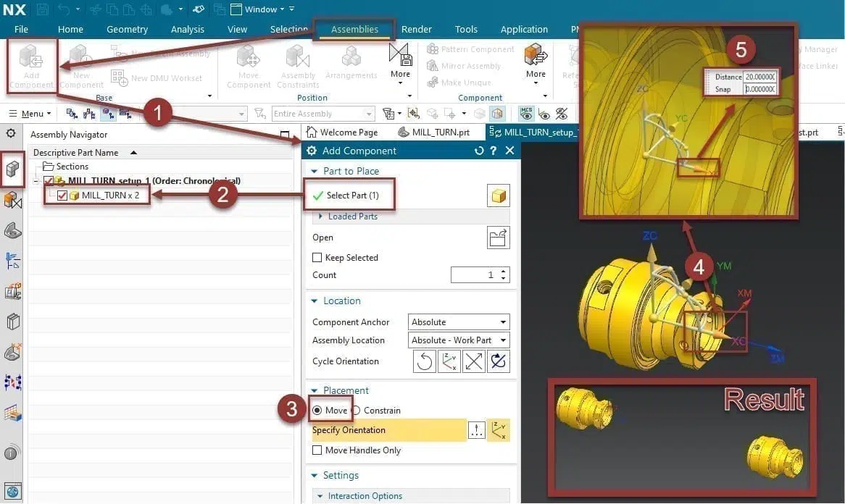Image resolution: width=845 pixels, height=504 pixels.
Task: Open the Component Anchor dropdown
Action: pyautogui.click(x=459, y=322)
